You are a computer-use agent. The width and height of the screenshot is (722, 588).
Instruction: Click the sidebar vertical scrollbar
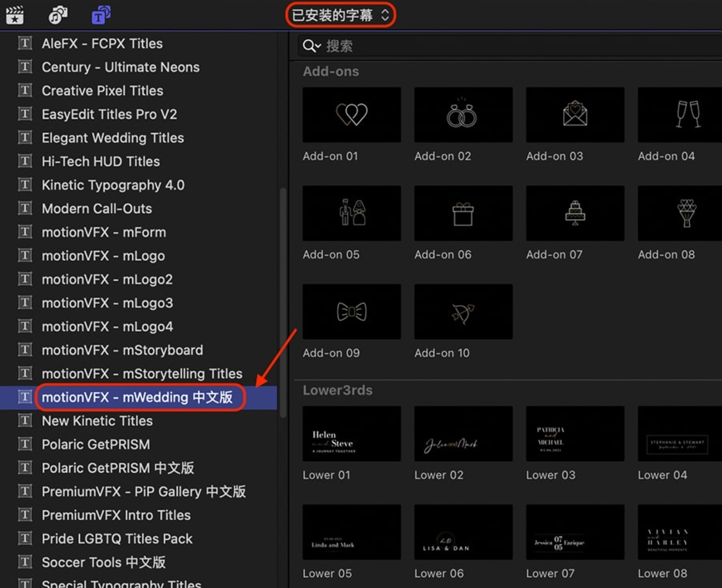pos(283,302)
